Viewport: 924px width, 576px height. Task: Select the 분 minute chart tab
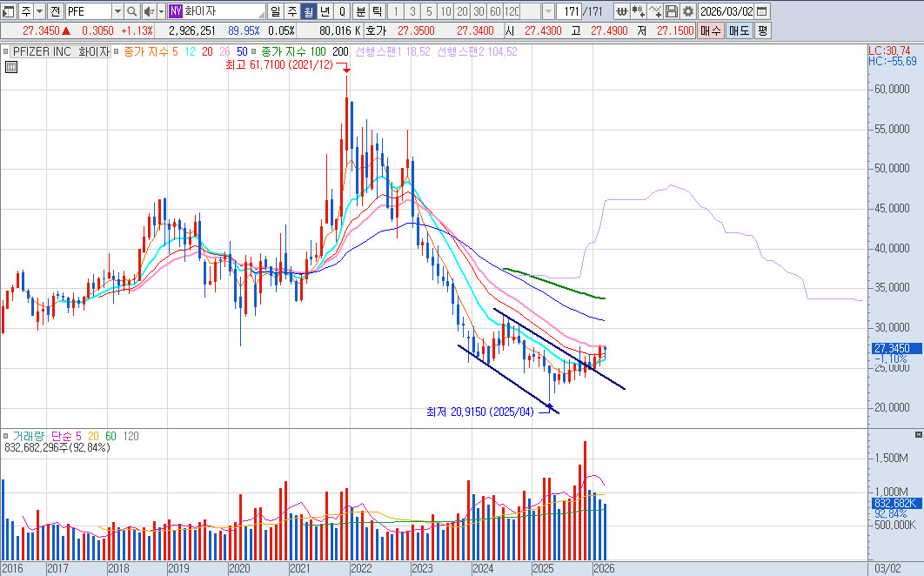pyautogui.click(x=360, y=11)
